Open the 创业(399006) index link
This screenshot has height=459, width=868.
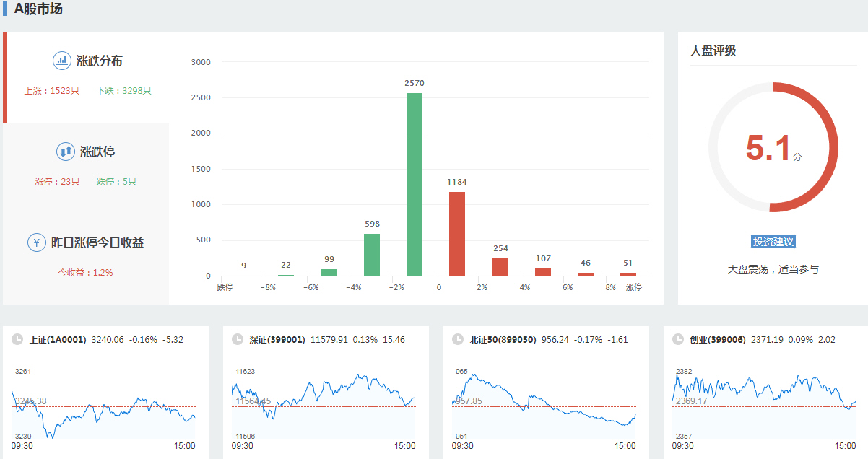point(717,339)
